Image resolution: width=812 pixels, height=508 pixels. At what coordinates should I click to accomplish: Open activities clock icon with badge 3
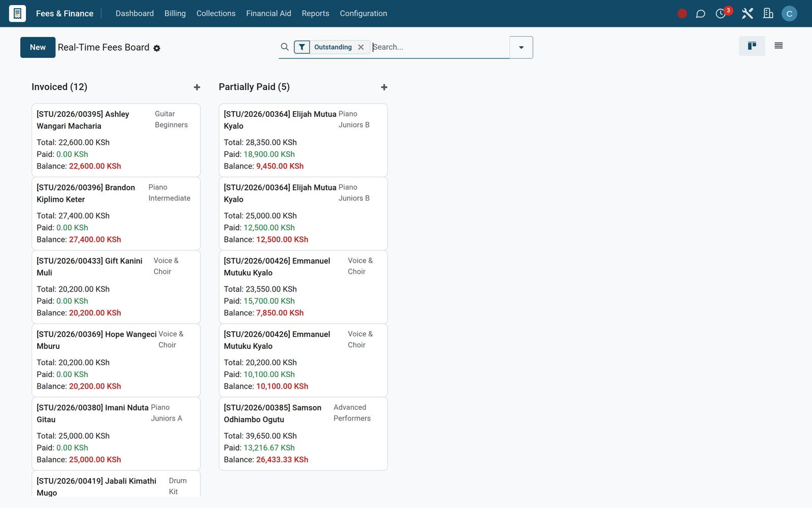(721, 14)
